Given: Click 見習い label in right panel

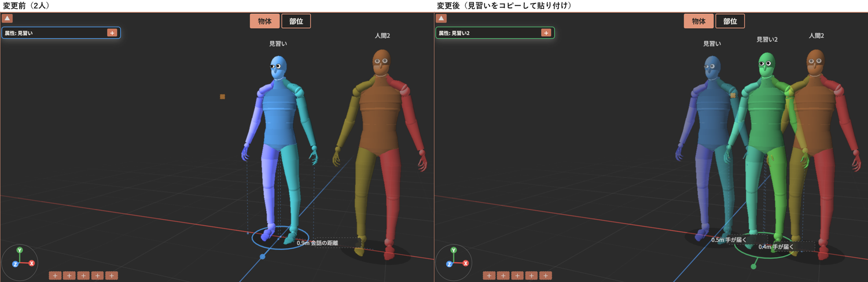Looking at the screenshot, I should (x=712, y=43).
